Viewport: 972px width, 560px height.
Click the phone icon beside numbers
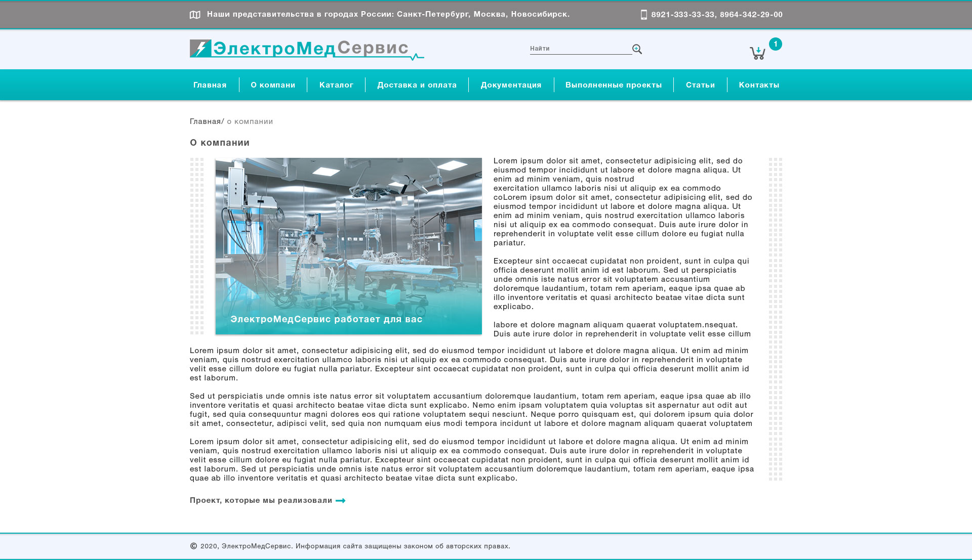(x=643, y=15)
